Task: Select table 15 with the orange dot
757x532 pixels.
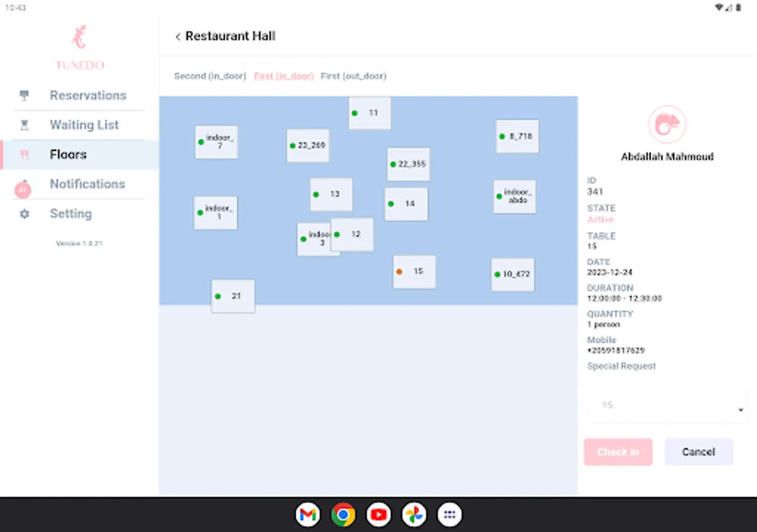Action: point(414,272)
